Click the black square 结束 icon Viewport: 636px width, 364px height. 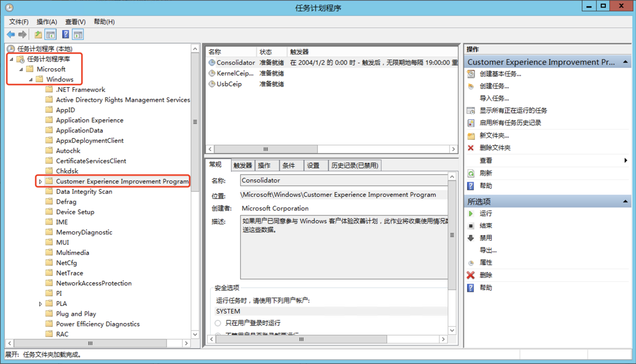click(x=471, y=226)
